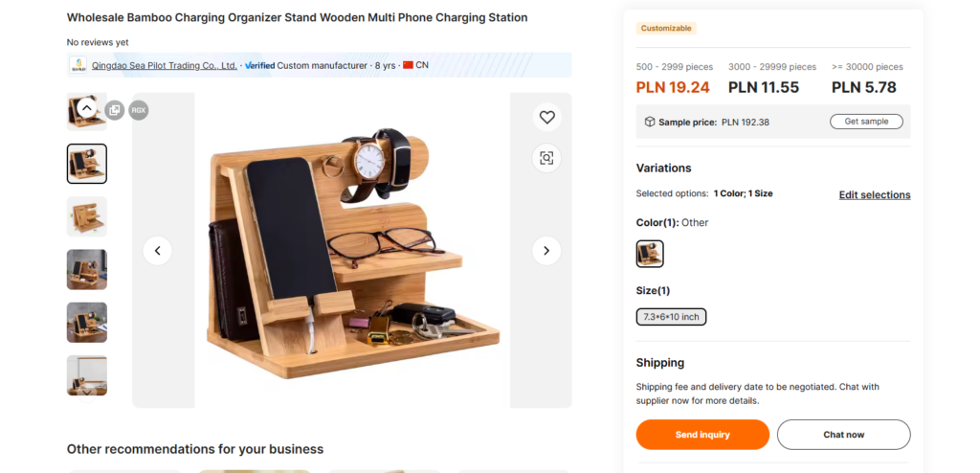Show previous product image with left arrow

pyautogui.click(x=158, y=251)
